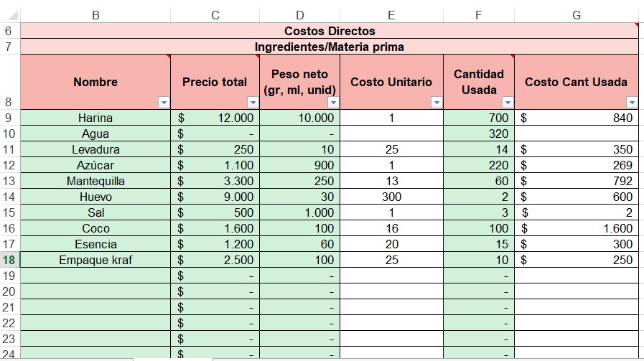Click Azúcar net weight 900
The width and height of the screenshot is (644, 361).
point(300,165)
